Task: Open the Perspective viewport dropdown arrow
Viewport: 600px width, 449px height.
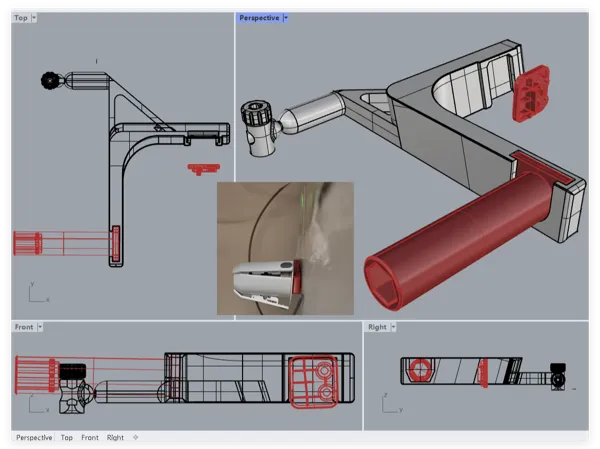Action: (285, 18)
